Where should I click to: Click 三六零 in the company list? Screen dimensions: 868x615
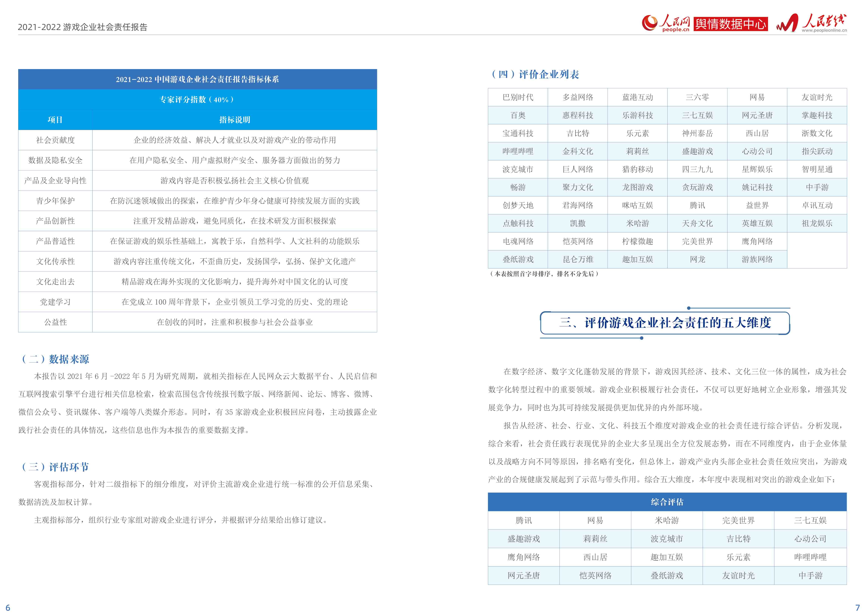[697, 97]
